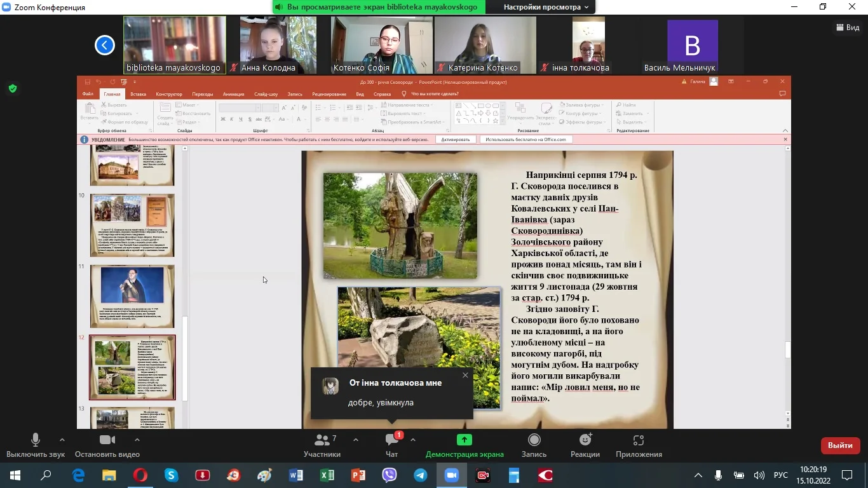Open the Participants panel

(322, 445)
